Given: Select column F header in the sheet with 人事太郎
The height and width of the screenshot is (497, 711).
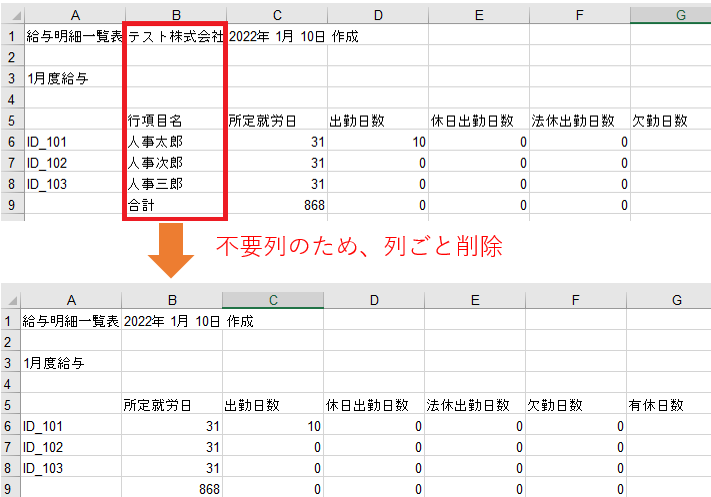Looking at the screenshot, I should 580,15.
